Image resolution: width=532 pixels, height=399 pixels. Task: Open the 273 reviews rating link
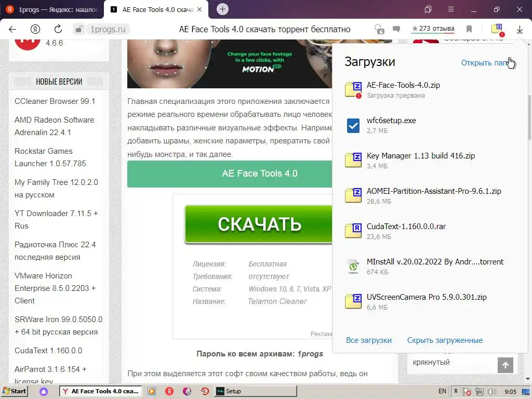(433, 29)
